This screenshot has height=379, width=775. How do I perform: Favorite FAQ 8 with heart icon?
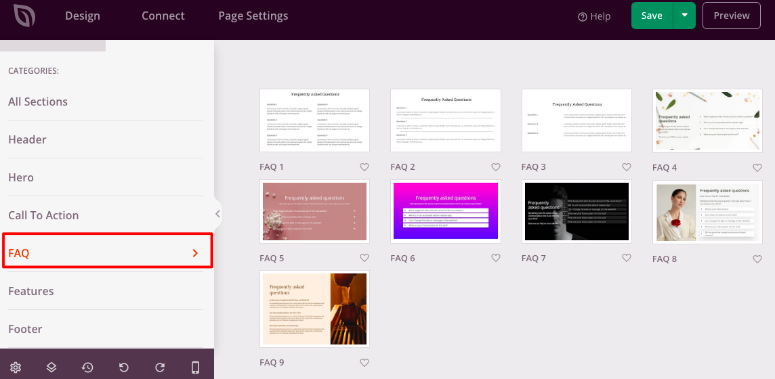(757, 259)
